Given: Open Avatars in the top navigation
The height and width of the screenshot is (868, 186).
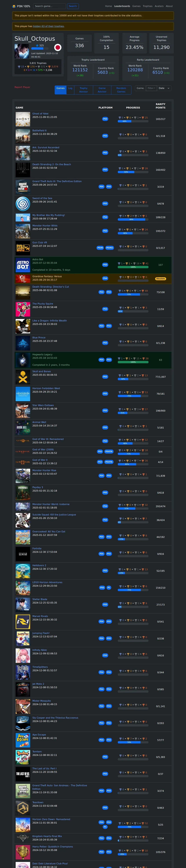Looking at the screenshot, I should (159, 6).
